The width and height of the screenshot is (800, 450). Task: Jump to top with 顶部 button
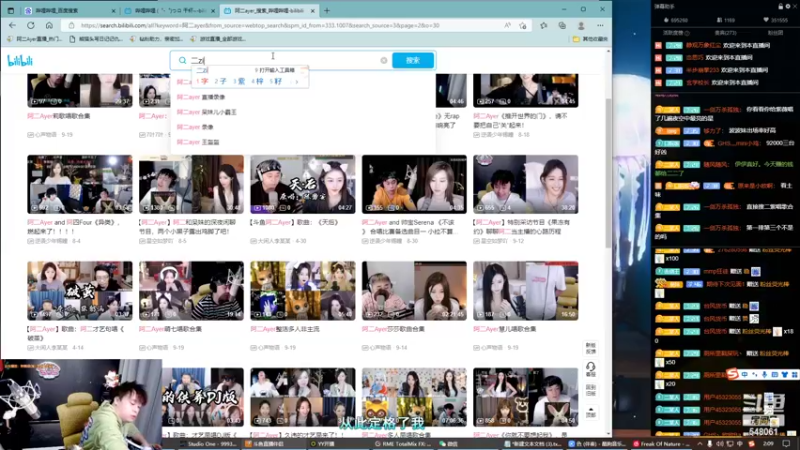point(591,412)
